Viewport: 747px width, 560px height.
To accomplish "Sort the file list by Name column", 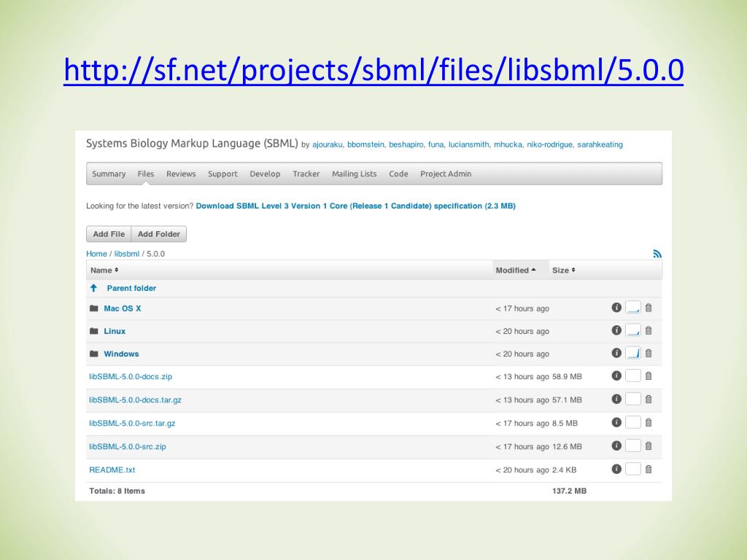I will click(x=104, y=271).
